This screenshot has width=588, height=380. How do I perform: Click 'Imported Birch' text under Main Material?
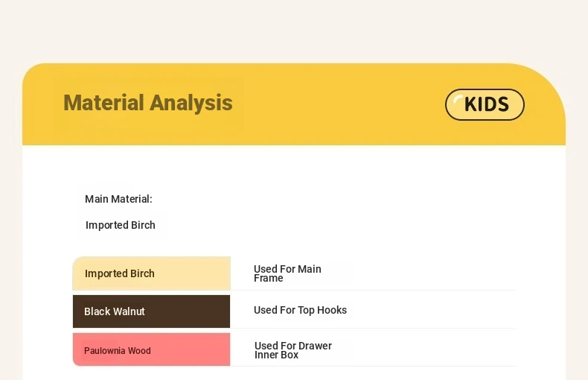tap(120, 225)
